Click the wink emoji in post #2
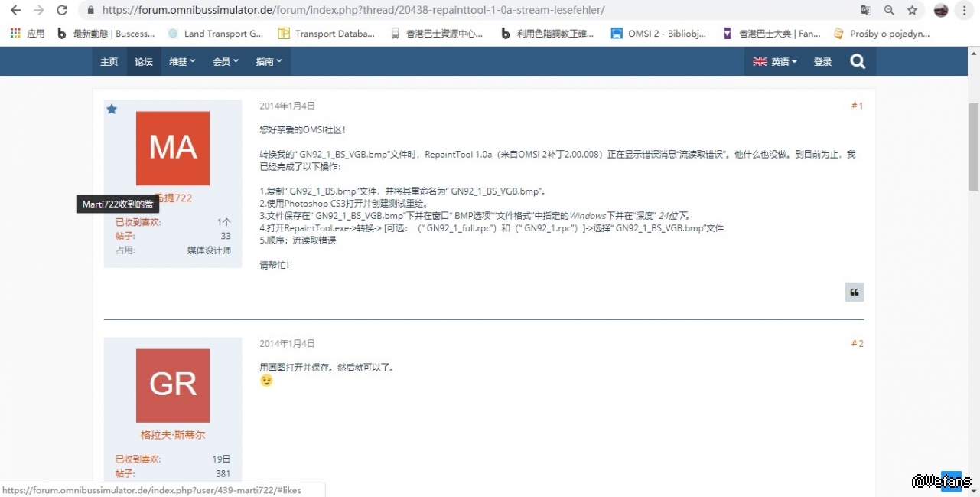Screen dimensions: 980x497 click(x=266, y=381)
